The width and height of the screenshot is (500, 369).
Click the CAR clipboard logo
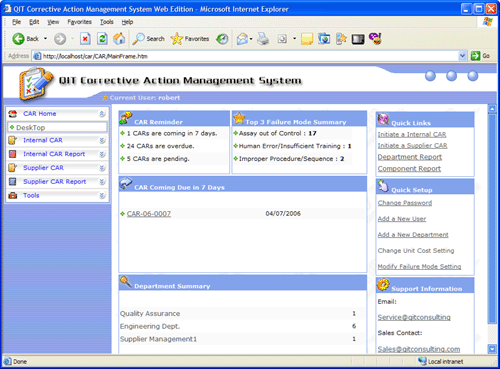click(36, 83)
